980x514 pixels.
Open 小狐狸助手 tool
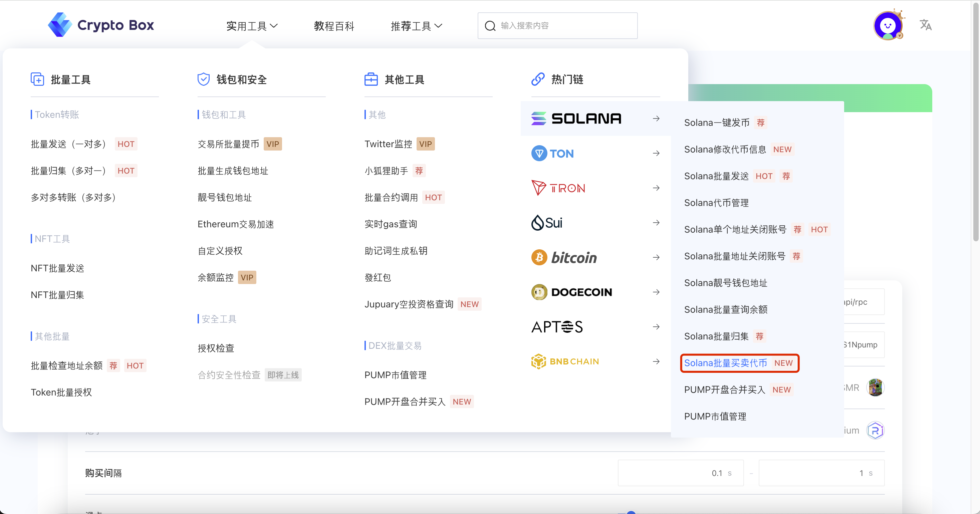tap(386, 171)
